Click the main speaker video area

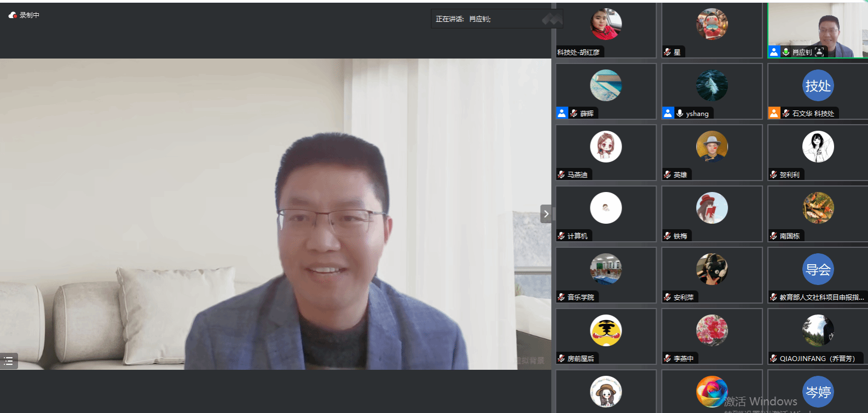pos(275,214)
